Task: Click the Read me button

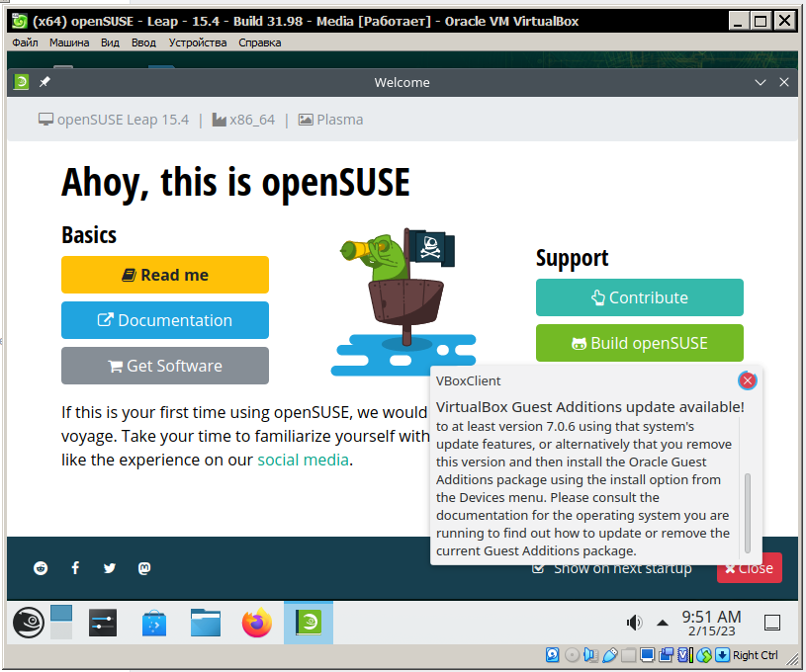Action: (165, 275)
